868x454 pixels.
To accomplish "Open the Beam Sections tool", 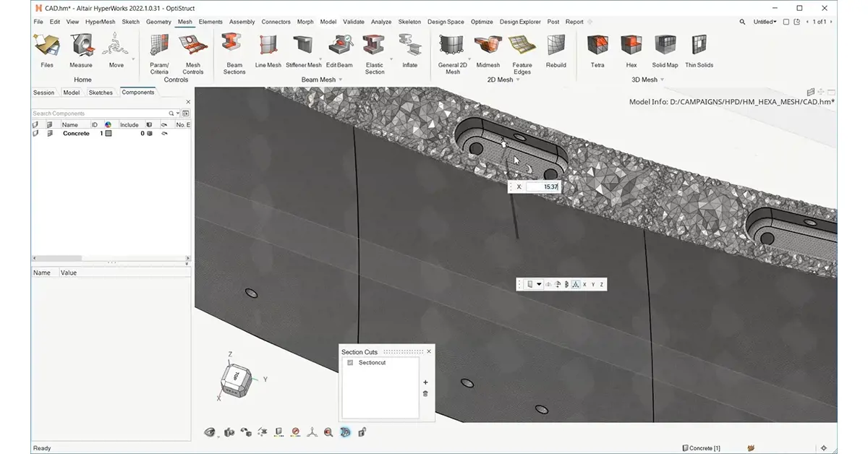I will (234, 51).
